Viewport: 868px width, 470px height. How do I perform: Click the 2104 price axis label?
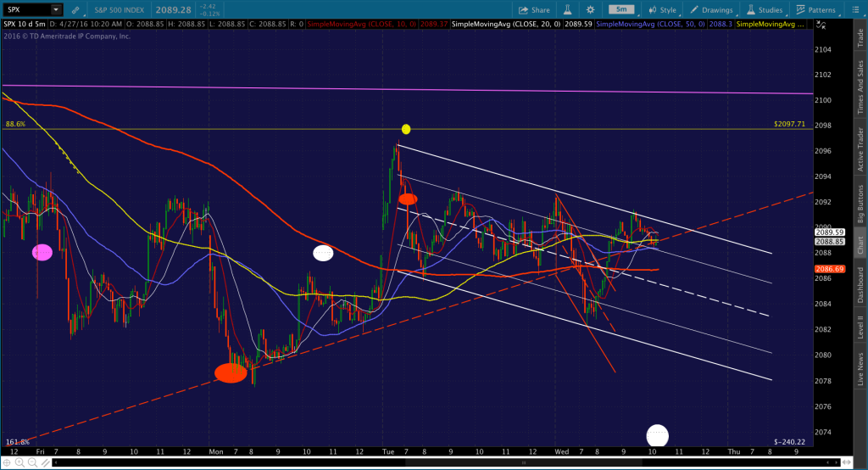(823, 50)
